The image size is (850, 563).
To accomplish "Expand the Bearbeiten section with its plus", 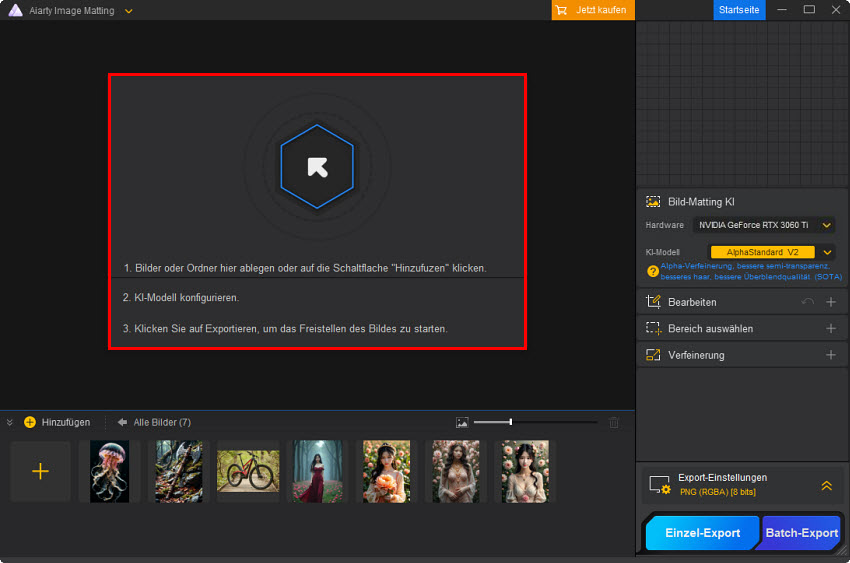I will (x=830, y=302).
